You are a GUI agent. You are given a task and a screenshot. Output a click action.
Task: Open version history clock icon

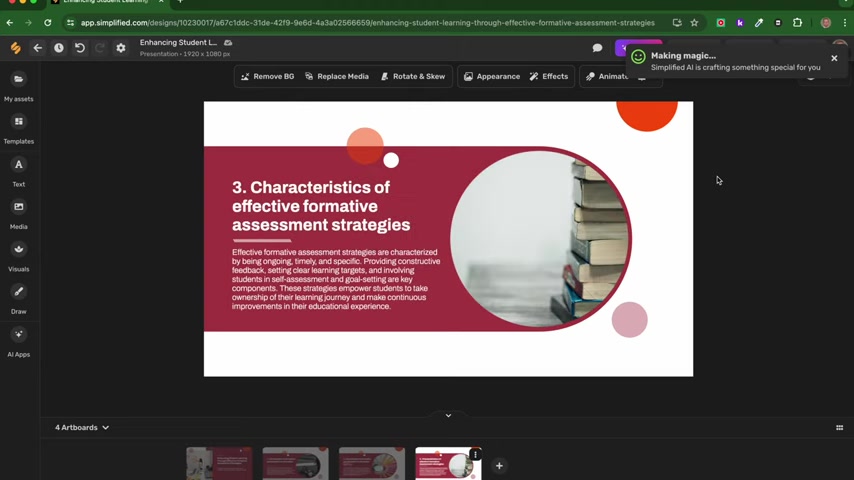59,48
